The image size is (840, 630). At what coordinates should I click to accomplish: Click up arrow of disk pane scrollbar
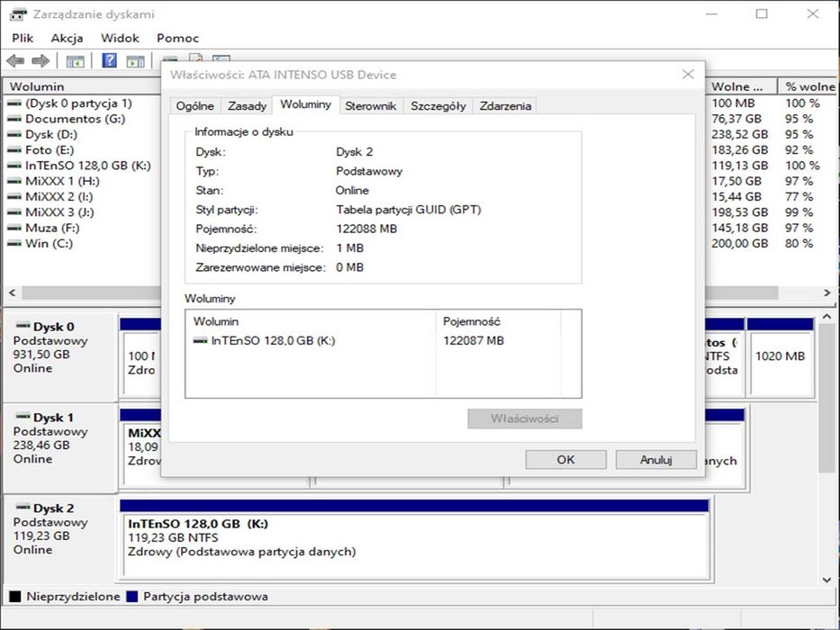826,317
